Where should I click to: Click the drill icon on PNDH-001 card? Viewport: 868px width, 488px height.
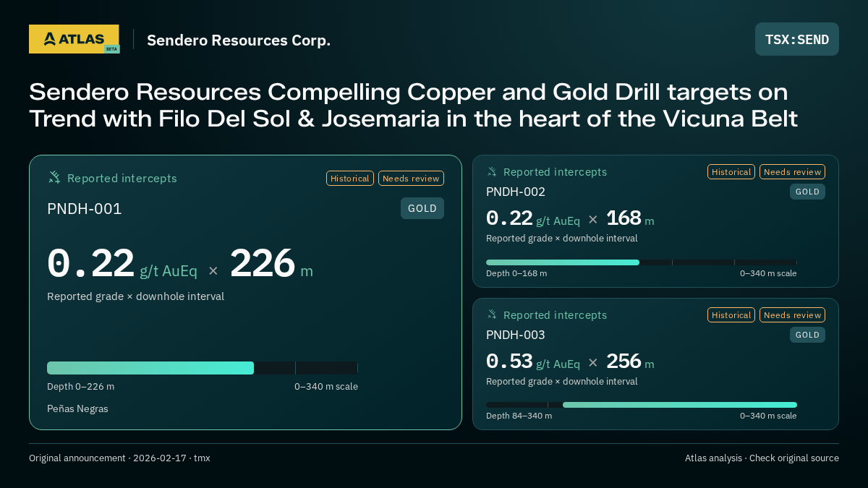(x=54, y=178)
